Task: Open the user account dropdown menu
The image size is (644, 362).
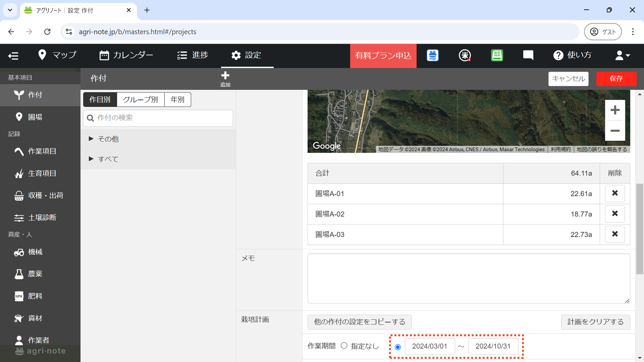Action: (622, 55)
